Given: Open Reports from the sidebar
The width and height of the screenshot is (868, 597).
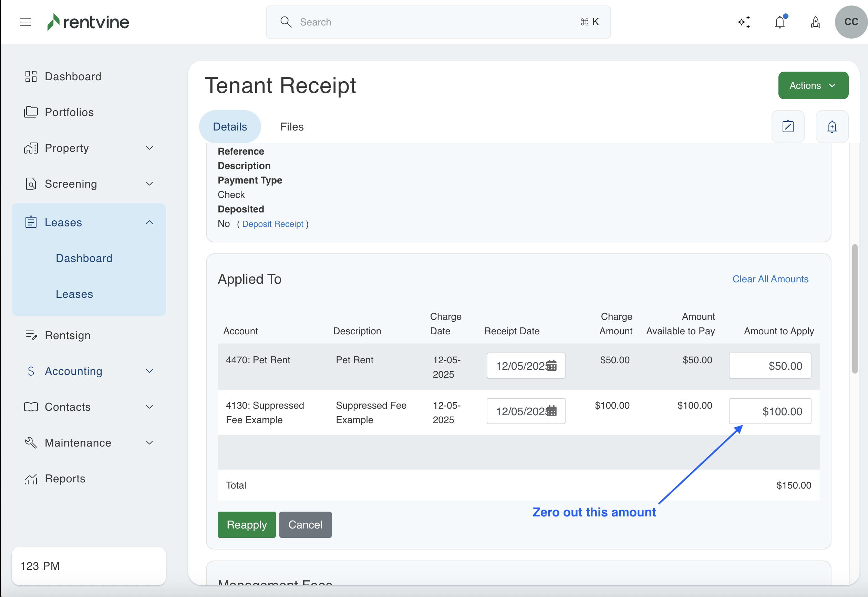Looking at the screenshot, I should point(65,479).
